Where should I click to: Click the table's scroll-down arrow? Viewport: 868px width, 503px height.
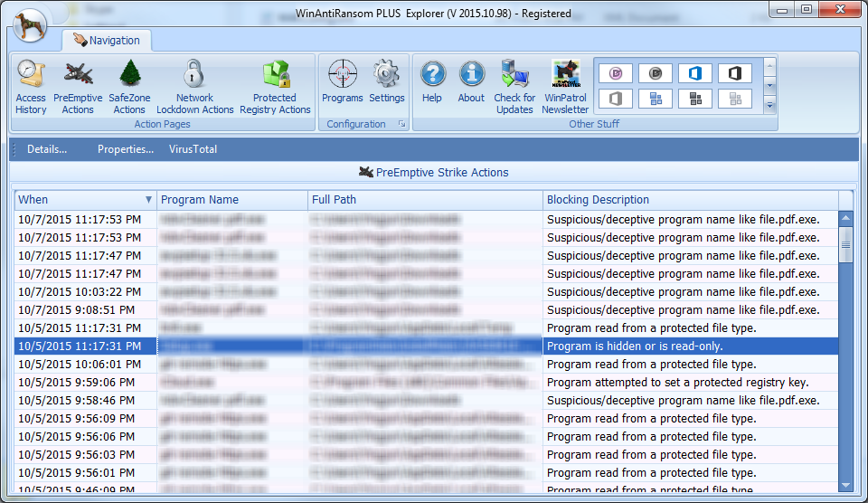click(845, 485)
